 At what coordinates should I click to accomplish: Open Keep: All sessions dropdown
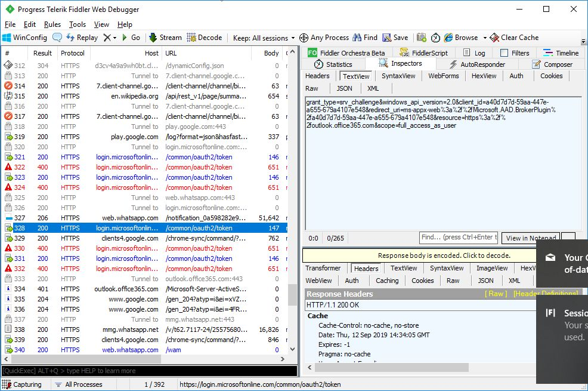coord(264,38)
